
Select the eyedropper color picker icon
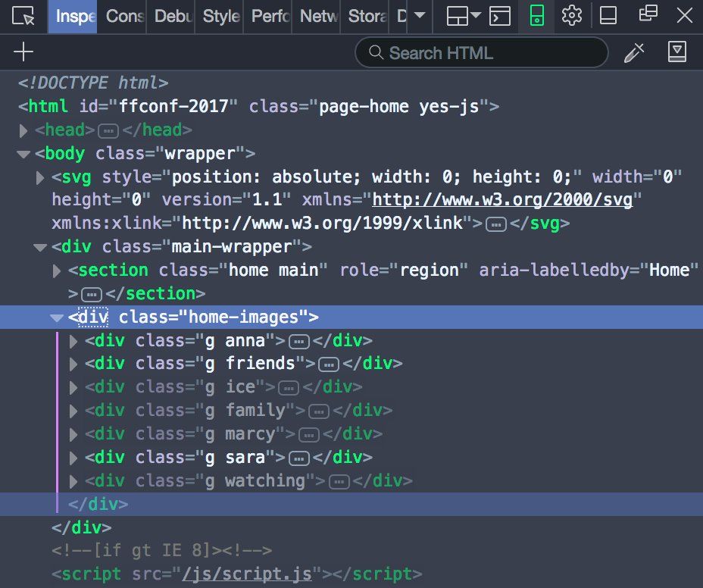(634, 52)
